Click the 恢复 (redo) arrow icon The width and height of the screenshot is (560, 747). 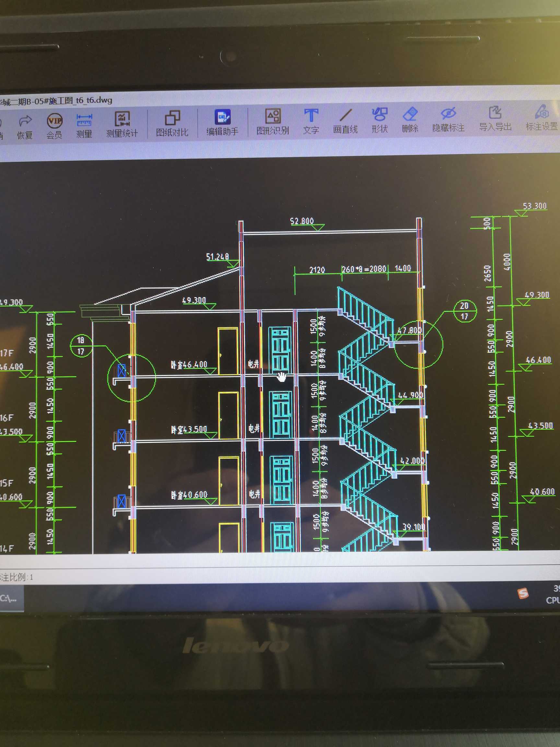click(x=25, y=121)
